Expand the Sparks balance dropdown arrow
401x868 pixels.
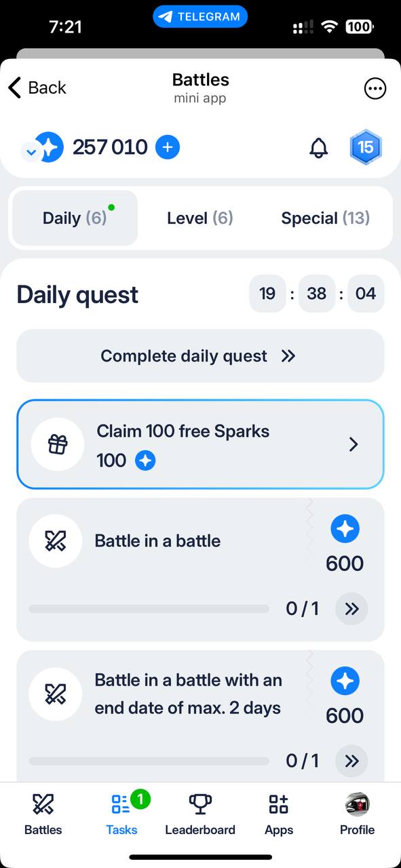[x=30, y=152]
